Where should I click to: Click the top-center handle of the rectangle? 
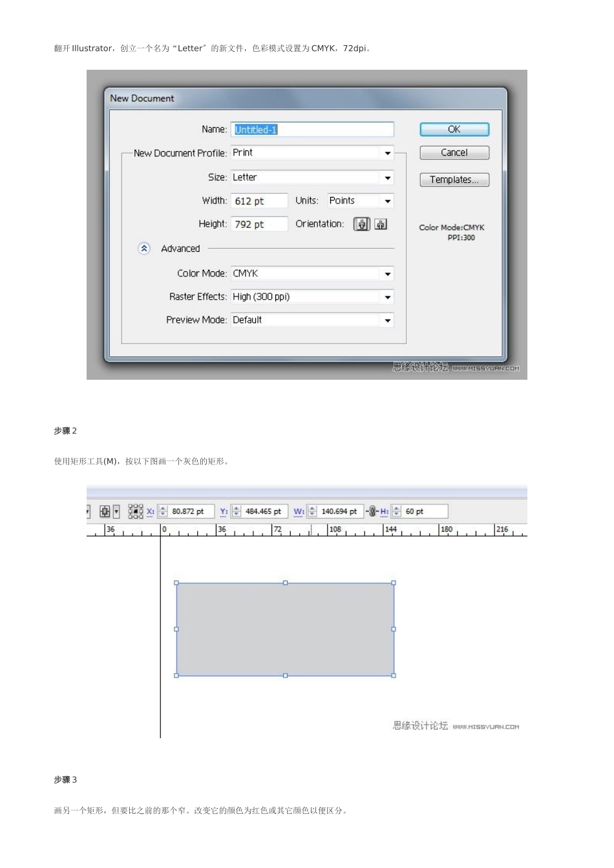[285, 583]
